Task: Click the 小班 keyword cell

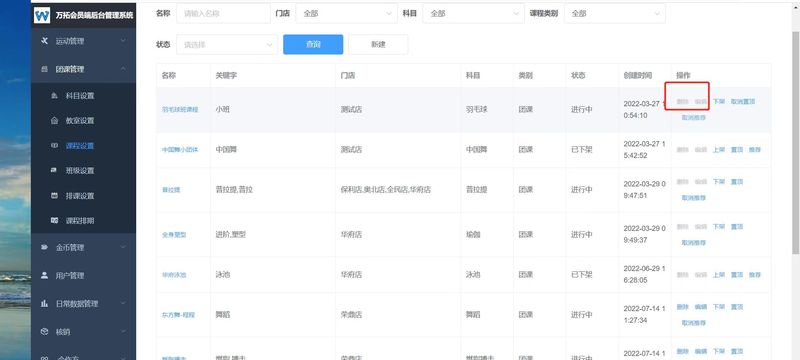Action: pos(223,110)
